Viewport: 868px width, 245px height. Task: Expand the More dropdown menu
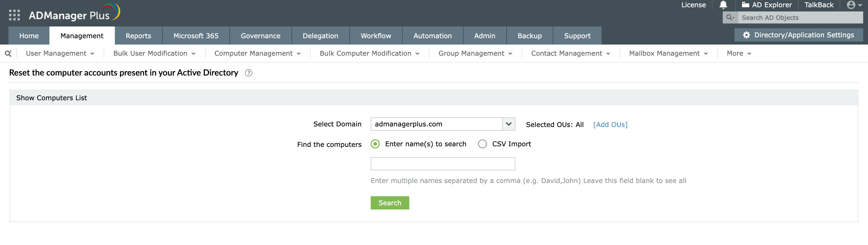pos(739,54)
